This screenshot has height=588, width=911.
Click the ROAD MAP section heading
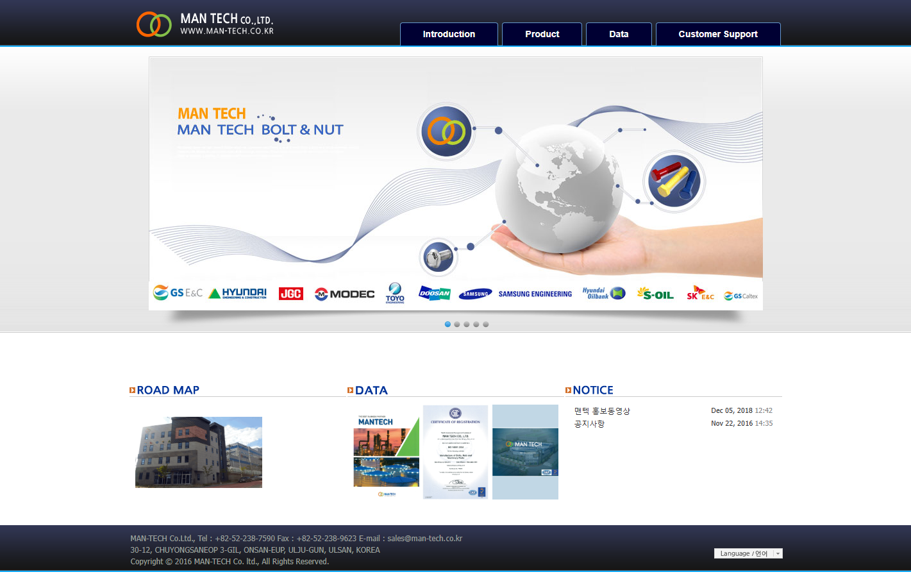tap(168, 390)
